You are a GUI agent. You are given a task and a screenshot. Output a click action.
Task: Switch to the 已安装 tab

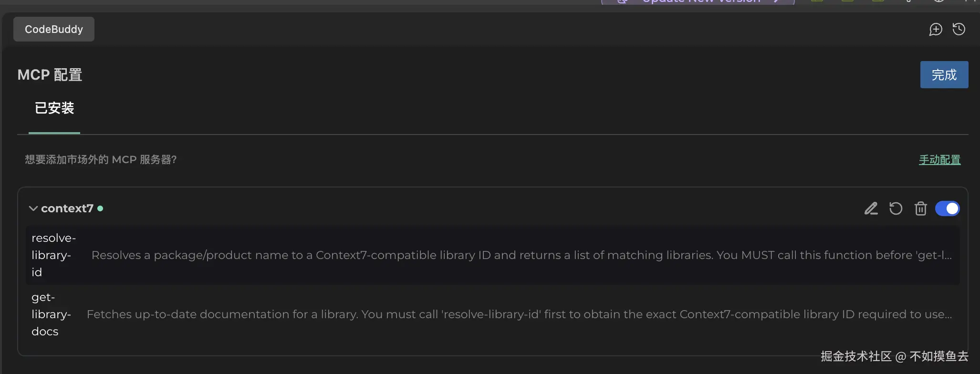coord(54,108)
